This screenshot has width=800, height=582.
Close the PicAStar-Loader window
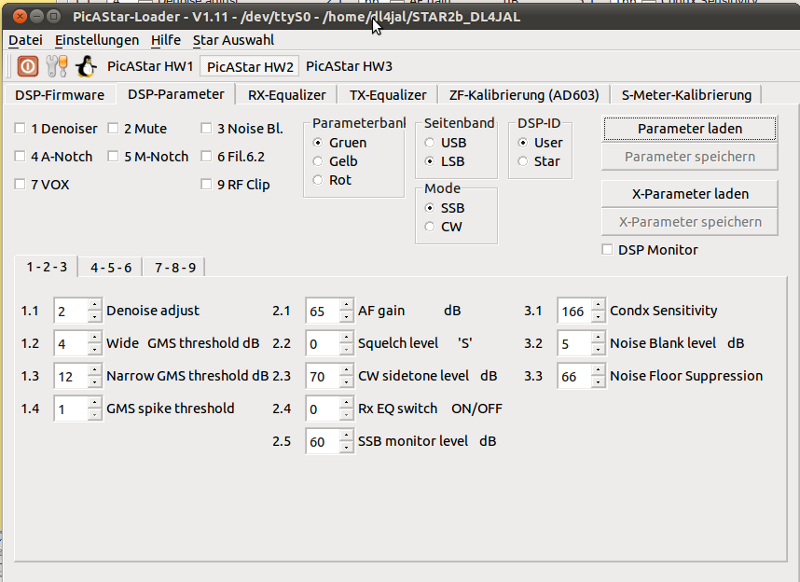(20, 16)
